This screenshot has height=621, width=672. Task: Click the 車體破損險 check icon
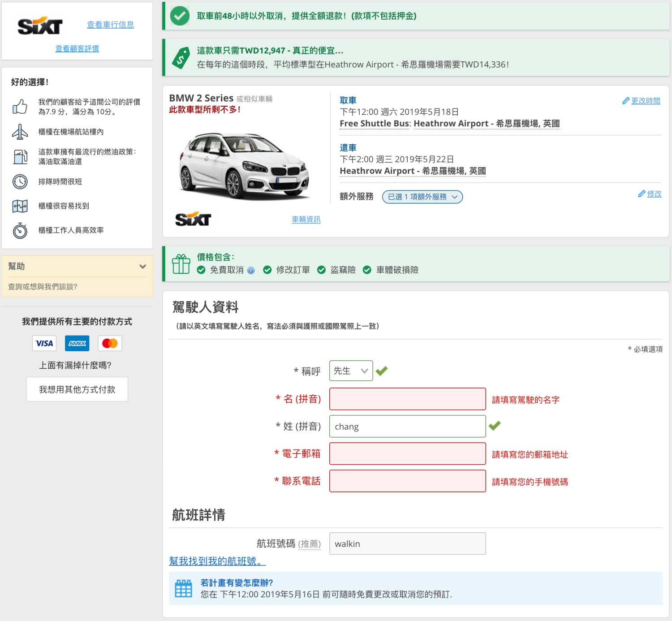pyautogui.click(x=367, y=270)
